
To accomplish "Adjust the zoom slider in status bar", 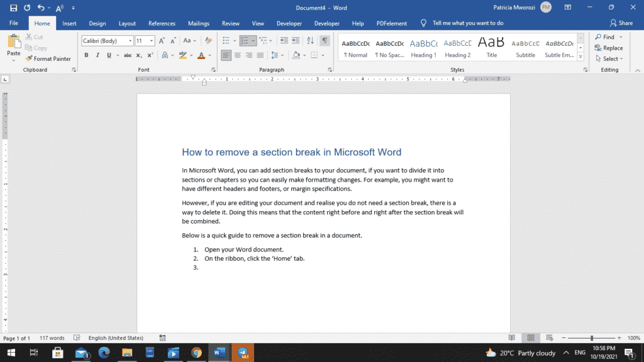I will point(591,338).
